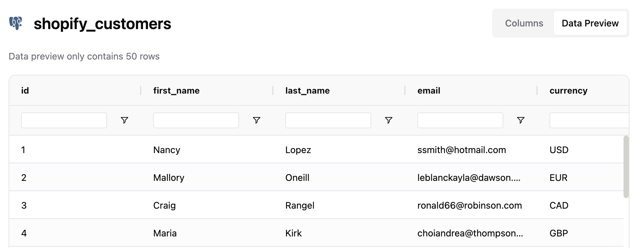Viewport: 644px width, 248px height.
Task: Click the currency column header
Action: point(568,91)
